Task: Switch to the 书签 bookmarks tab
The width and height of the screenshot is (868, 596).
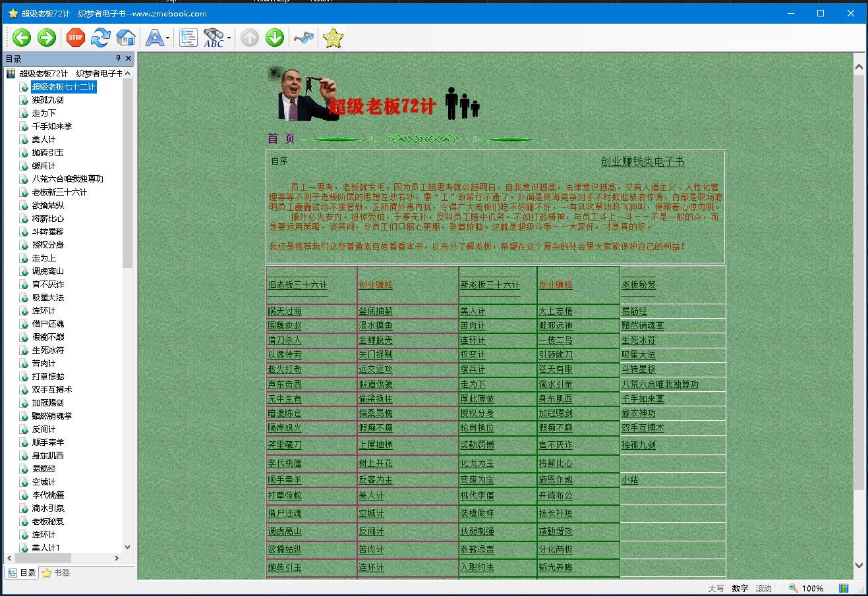Action: coord(56,573)
